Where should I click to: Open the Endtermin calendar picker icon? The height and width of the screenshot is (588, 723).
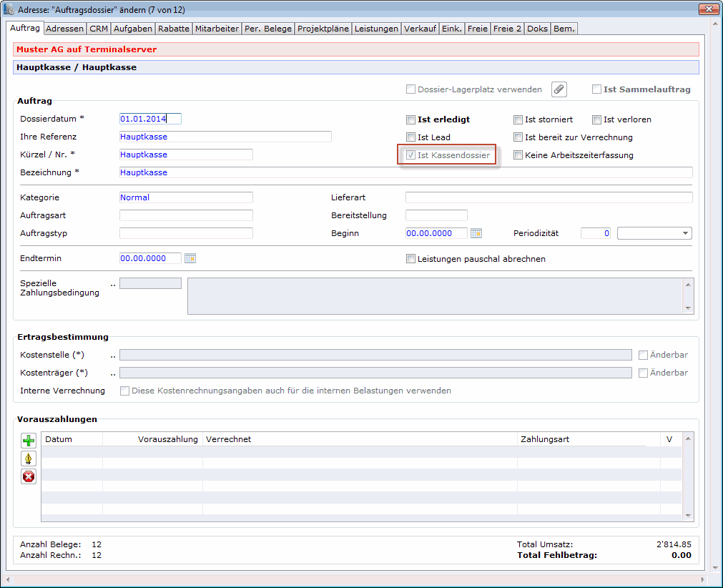[x=190, y=258]
